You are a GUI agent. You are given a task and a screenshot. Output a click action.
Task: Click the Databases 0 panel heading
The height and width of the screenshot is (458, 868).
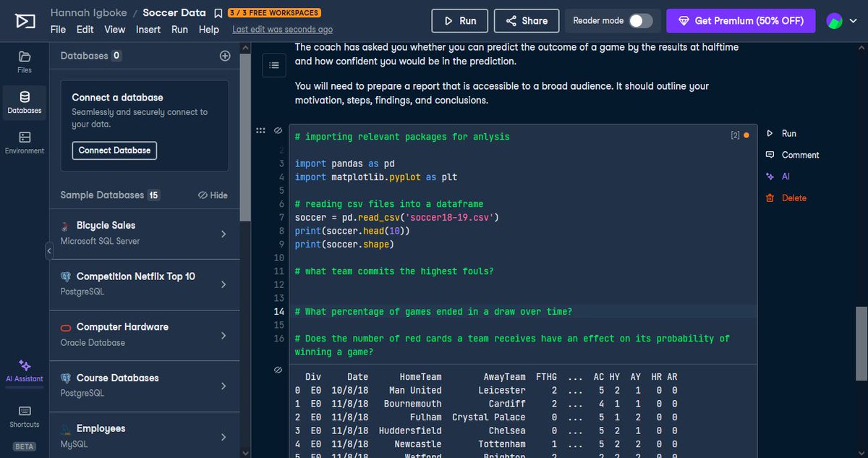[91, 56]
